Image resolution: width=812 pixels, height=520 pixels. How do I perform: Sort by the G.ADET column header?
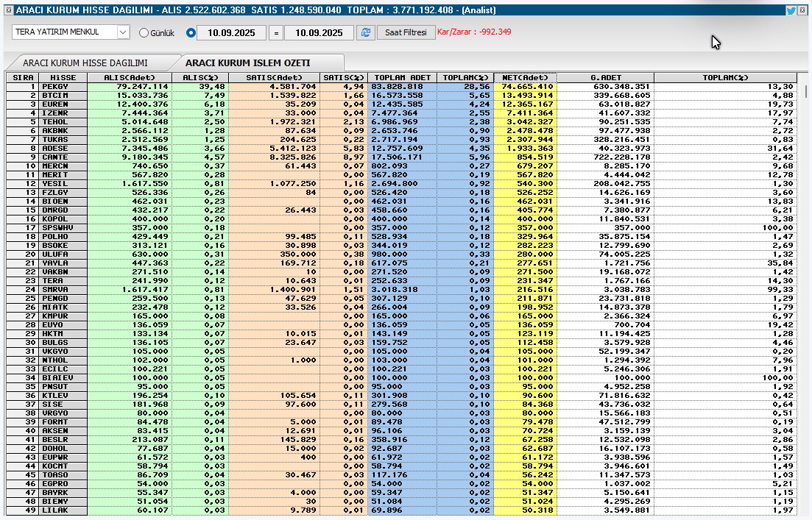point(605,78)
